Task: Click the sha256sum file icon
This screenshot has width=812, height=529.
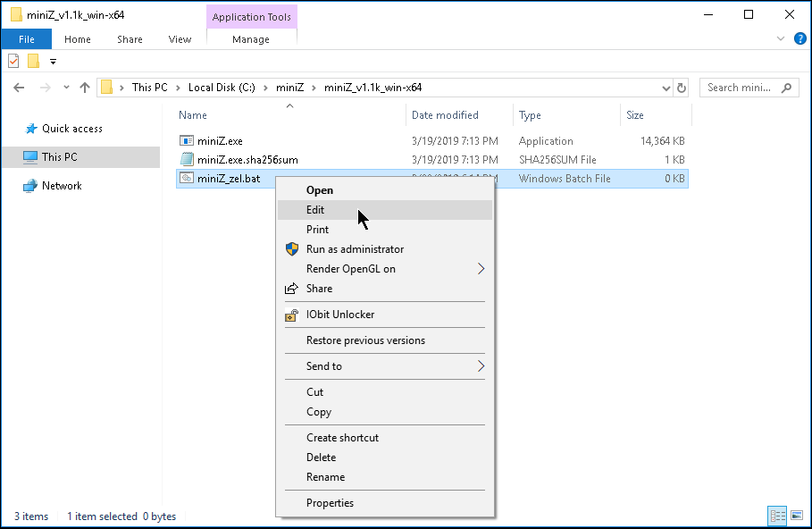Action: click(187, 159)
